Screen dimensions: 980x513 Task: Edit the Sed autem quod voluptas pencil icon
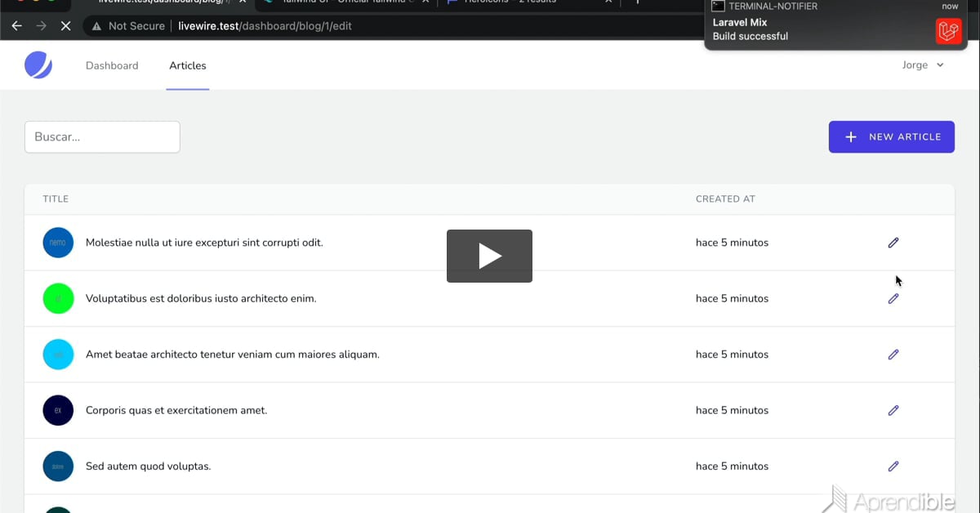pyautogui.click(x=893, y=466)
